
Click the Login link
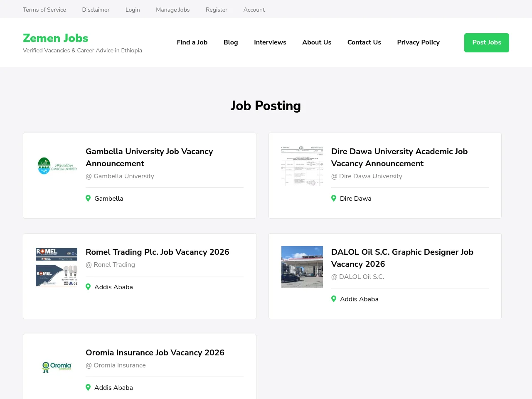(133, 10)
